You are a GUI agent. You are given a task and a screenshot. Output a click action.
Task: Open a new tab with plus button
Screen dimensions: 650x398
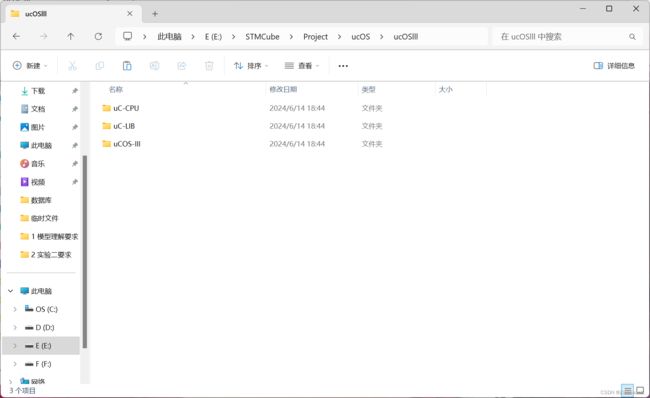click(155, 14)
